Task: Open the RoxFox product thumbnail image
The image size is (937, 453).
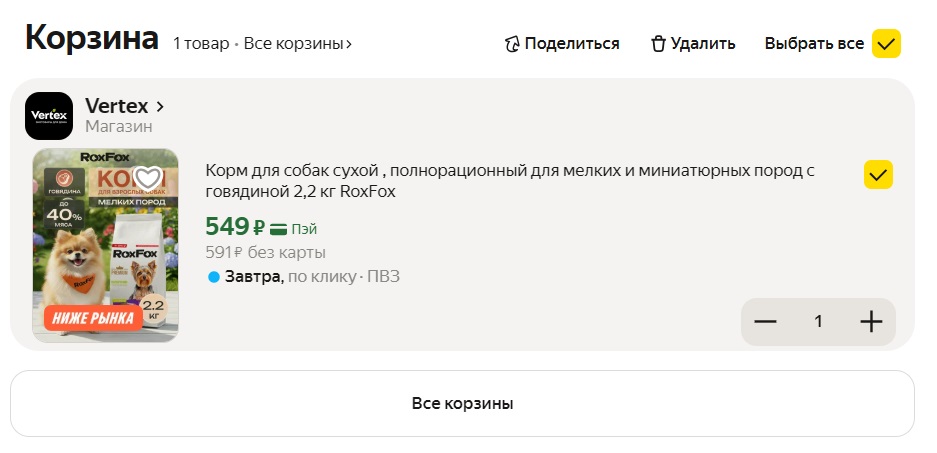Action: pos(105,246)
